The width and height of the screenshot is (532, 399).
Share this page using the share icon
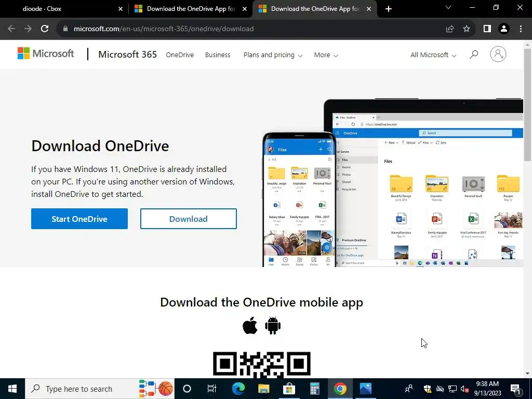[x=450, y=29]
